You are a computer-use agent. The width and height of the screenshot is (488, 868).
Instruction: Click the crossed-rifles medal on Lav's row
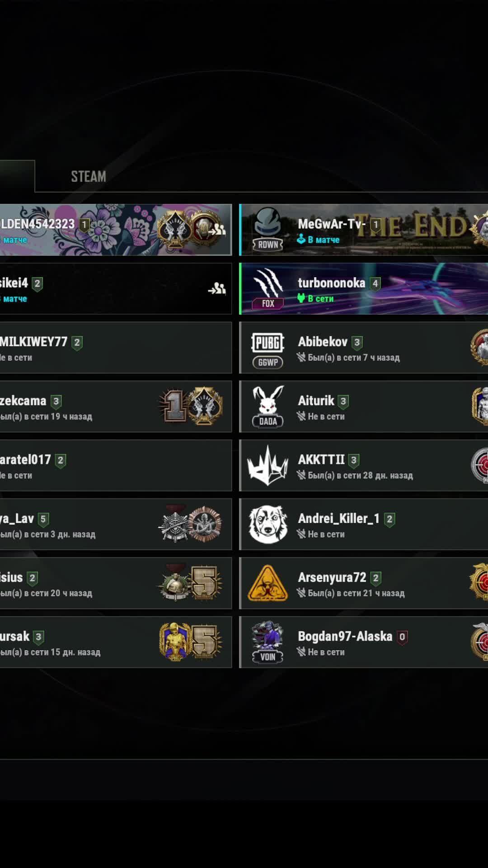[175, 524]
